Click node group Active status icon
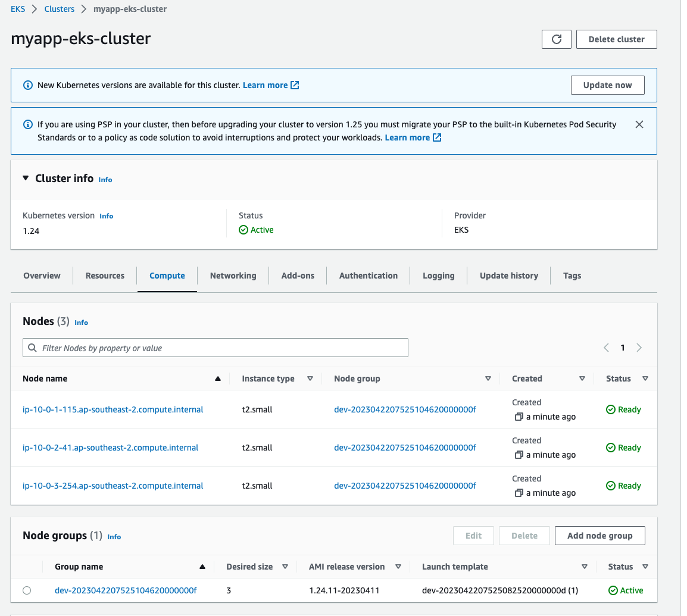This screenshot has width=687, height=616. (613, 590)
